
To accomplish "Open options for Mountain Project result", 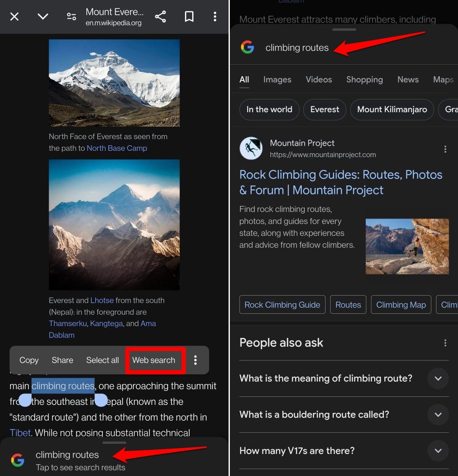I will tap(445, 149).
